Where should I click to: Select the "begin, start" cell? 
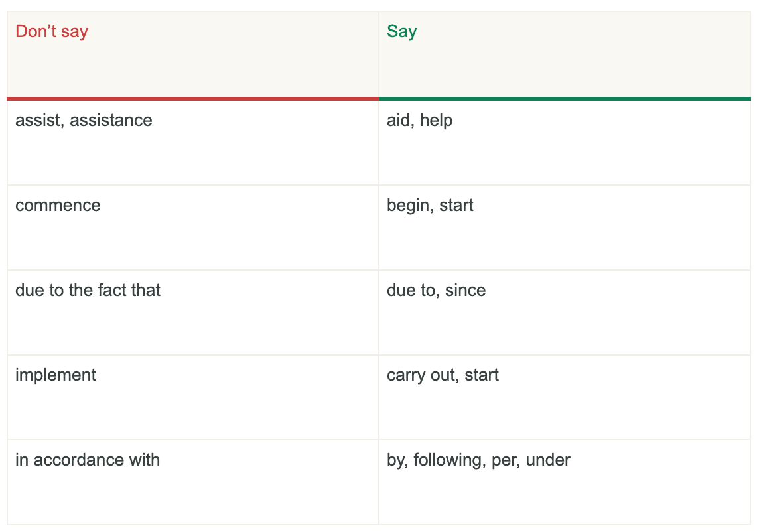click(430, 205)
